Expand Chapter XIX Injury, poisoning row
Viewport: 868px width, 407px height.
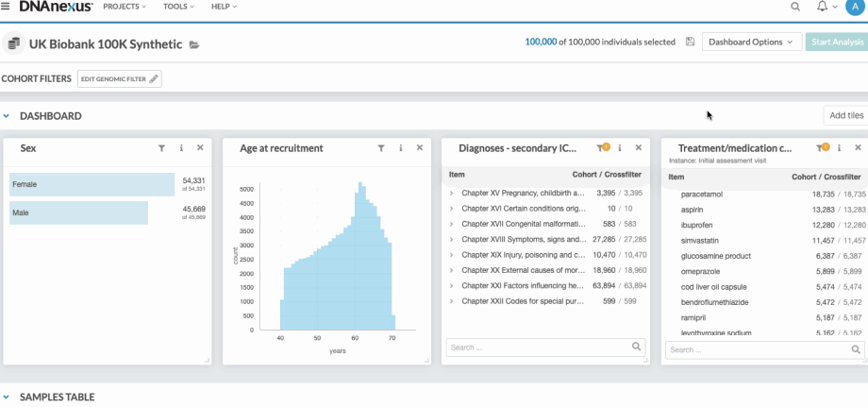pyautogui.click(x=451, y=255)
